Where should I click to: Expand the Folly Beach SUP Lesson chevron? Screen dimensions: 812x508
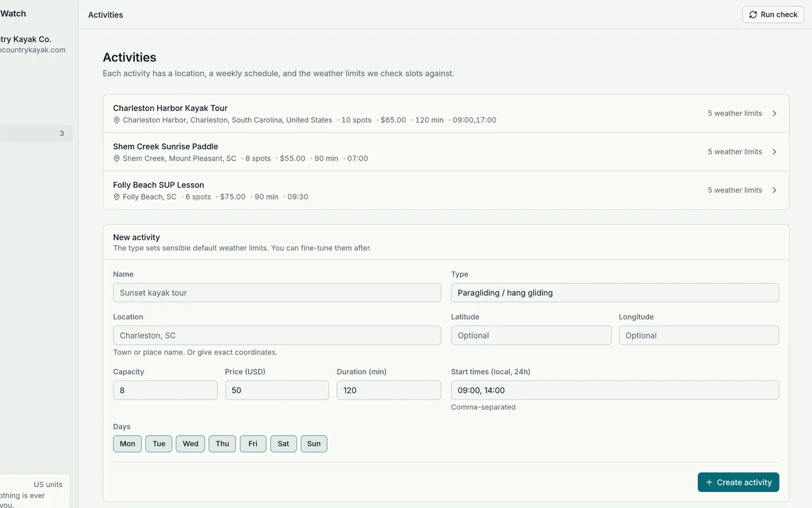coord(775,190)
